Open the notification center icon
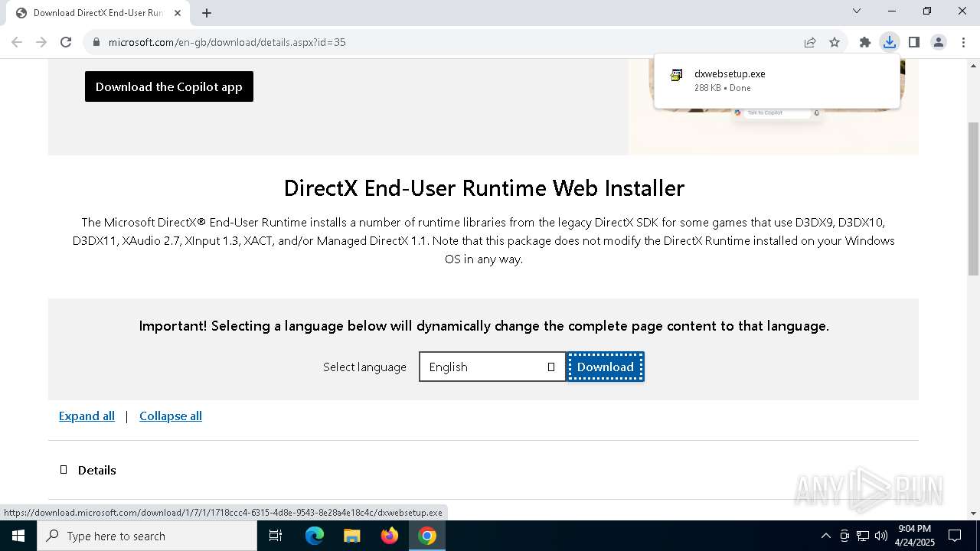 pos(955,536)
